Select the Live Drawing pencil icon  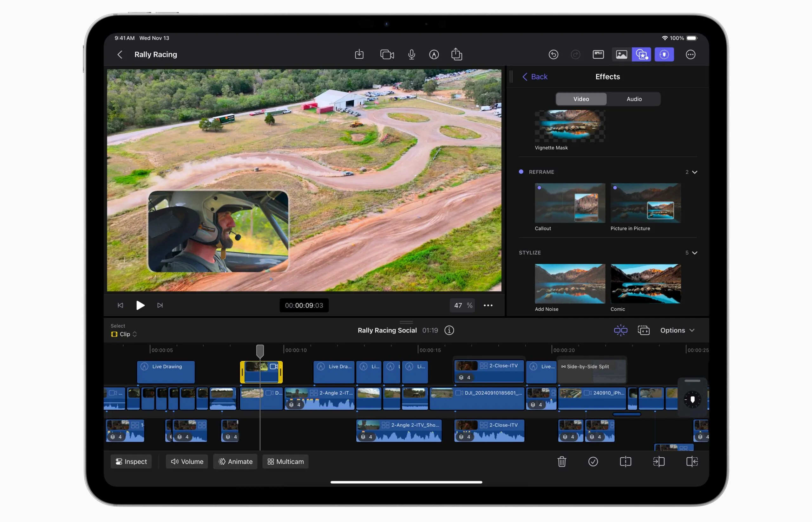click(x=435, y=54)
